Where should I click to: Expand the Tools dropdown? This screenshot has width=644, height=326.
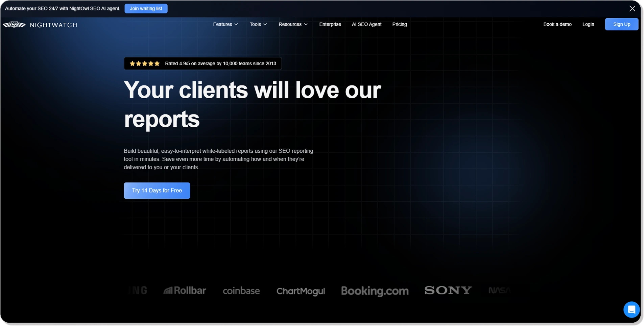click(258, 24)
